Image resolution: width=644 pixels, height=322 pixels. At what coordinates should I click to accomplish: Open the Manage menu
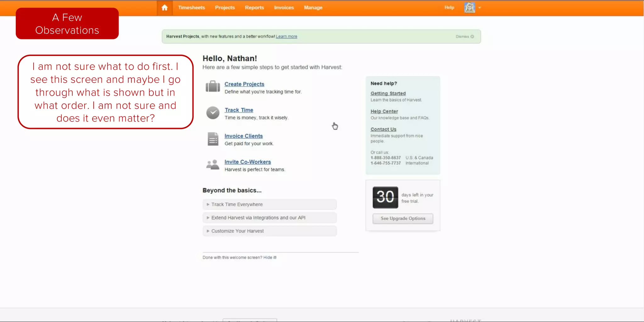313,8
